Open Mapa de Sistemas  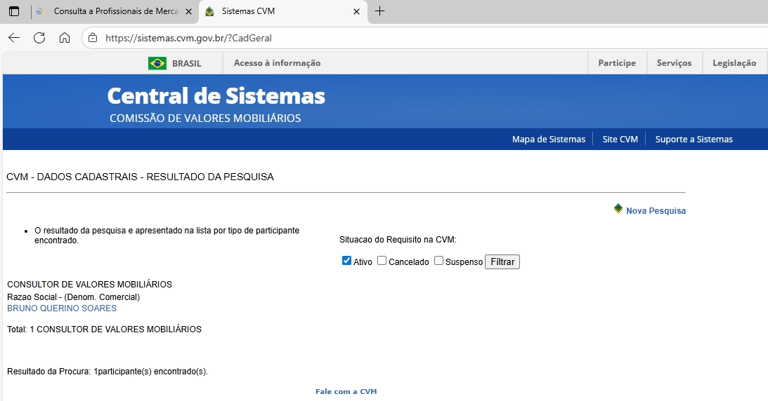[x=549, y=139]
